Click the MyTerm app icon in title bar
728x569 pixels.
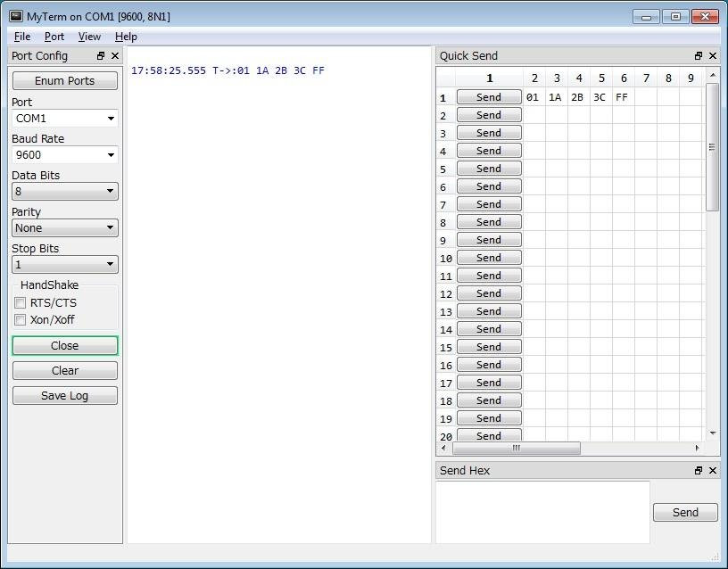coord(16,16)
